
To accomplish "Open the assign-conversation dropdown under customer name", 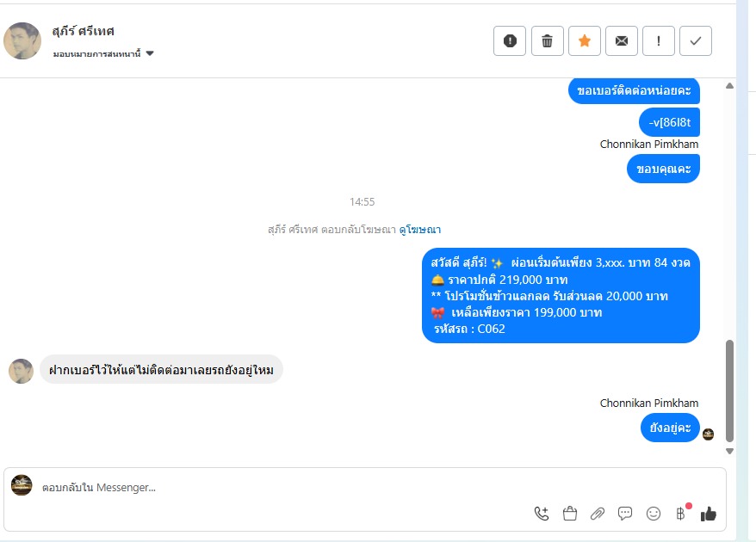I will [103, 53].
